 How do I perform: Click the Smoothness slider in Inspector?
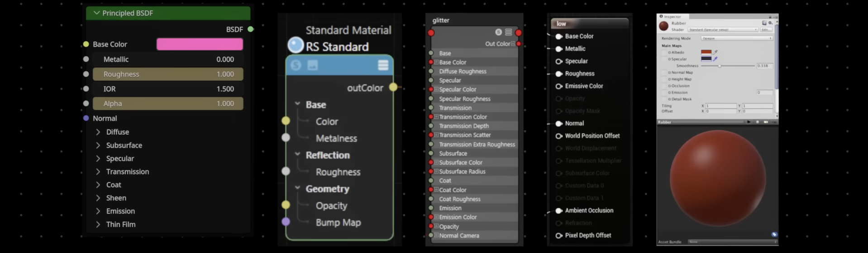(x=728, y=66)
